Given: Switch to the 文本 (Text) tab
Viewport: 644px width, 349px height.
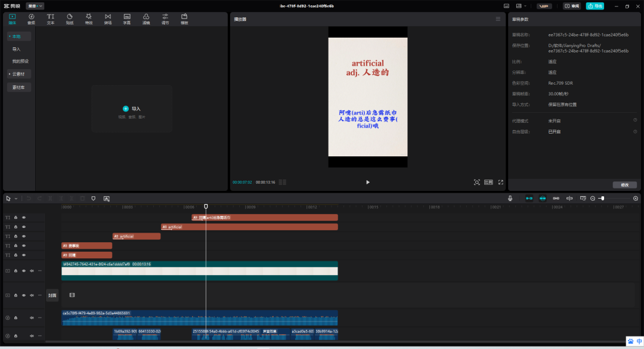Looking at the screenshot, I should 50,18.
